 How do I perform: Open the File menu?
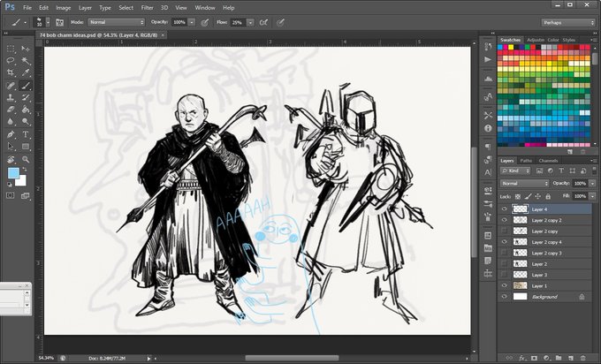click(x=27, y=8)
